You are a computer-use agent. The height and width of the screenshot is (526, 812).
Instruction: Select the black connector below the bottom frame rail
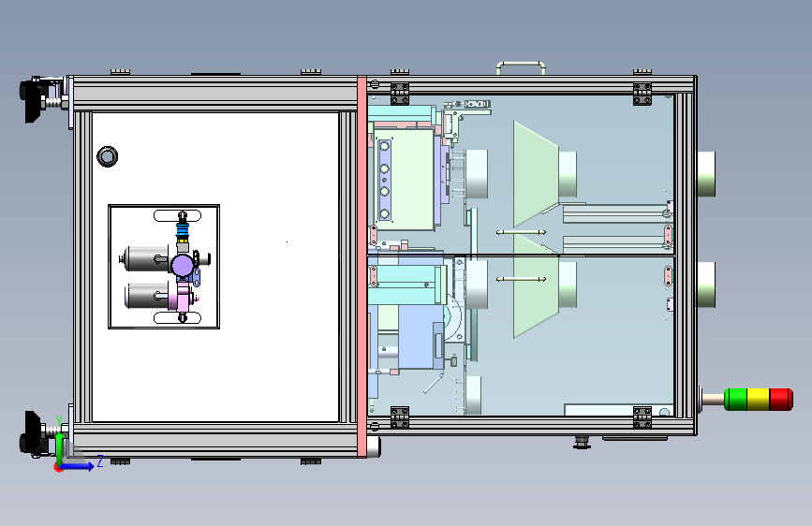tap(582, 442)
